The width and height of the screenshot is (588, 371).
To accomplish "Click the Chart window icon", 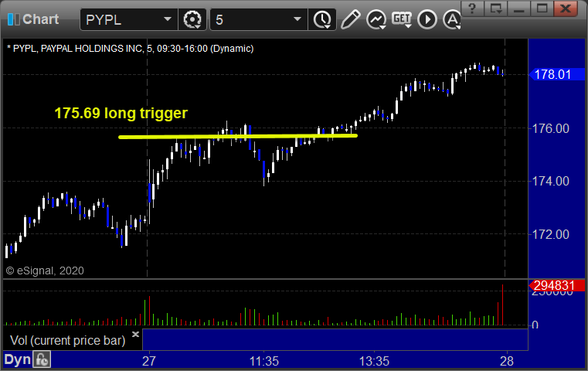I will pyautogui.click(x=13, y=19).
